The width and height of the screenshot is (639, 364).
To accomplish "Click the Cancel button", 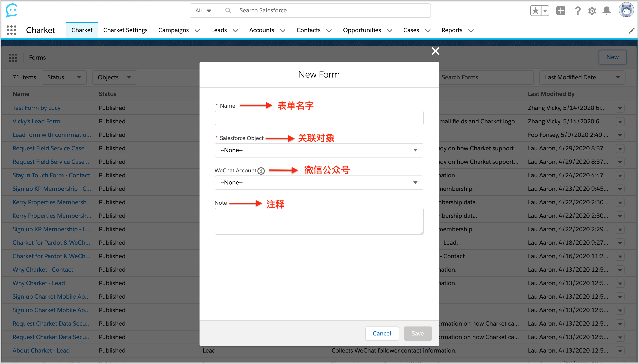I will (382, 333).
